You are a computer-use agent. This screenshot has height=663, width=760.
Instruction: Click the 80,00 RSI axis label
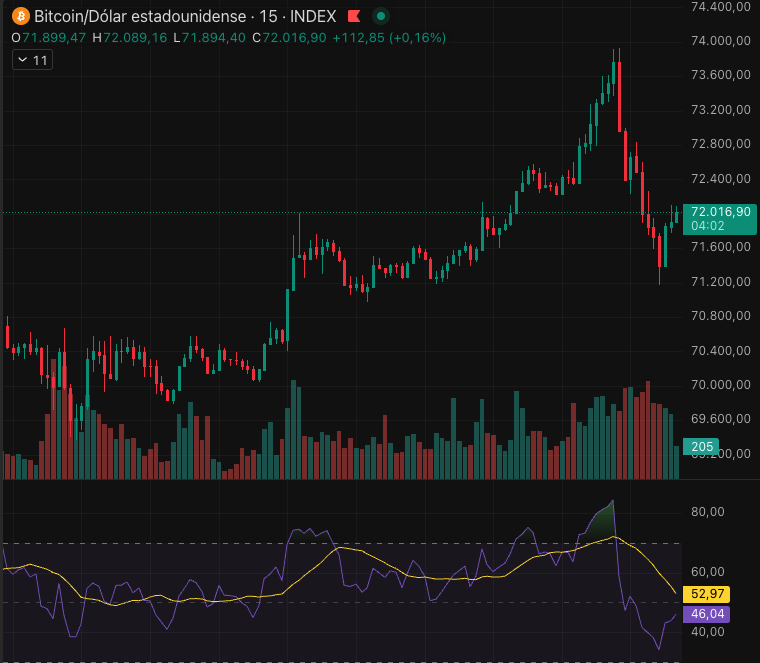(x=707, y=512)
